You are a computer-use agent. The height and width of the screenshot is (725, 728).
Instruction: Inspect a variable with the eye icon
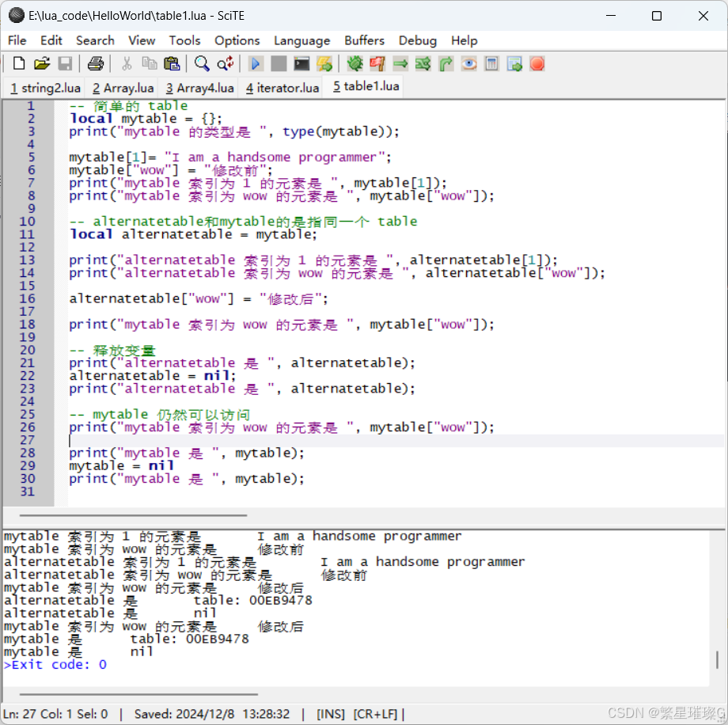468,63
